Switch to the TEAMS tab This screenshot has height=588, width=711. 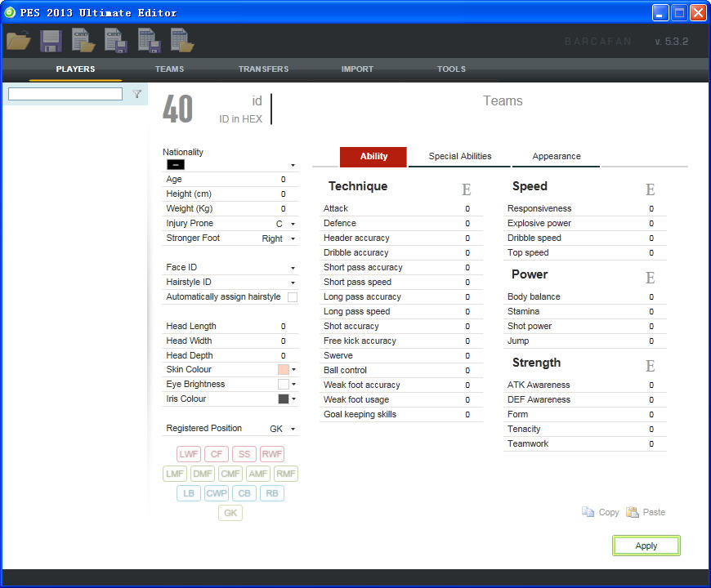tap(169, 69)
